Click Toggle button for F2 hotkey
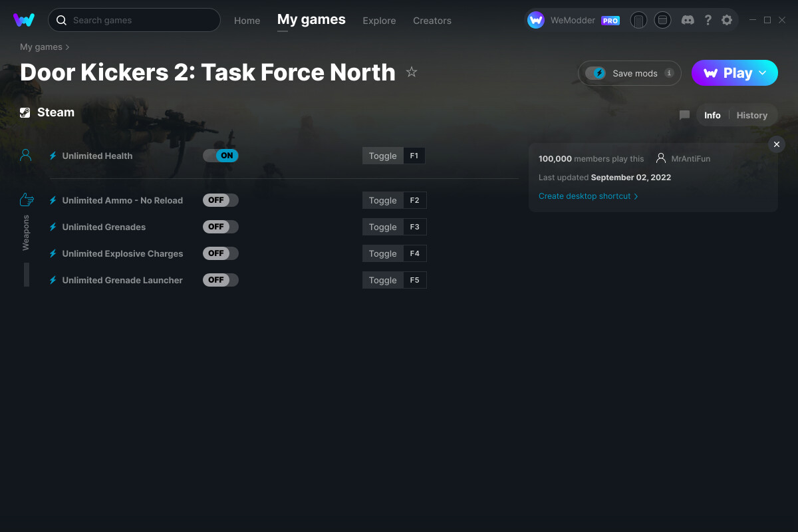The width and height of the screenshot is (798, 532). [x=382, y=200]
